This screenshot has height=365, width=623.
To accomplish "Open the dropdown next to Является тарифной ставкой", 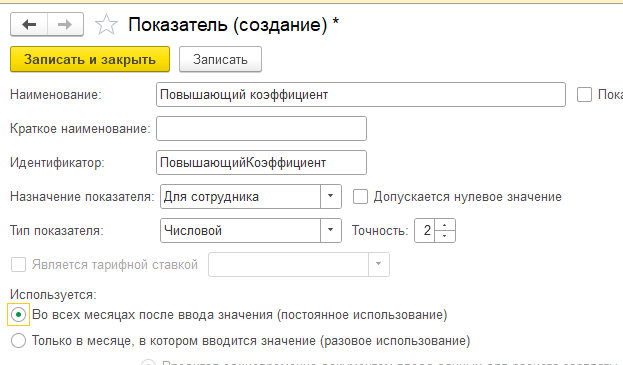I will click(378, 264).
